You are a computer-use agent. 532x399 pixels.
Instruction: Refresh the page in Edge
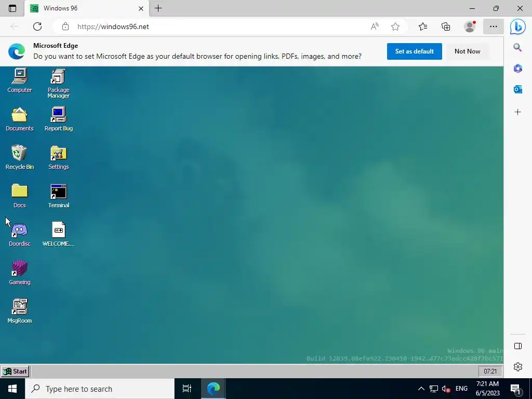pos(37,26)
